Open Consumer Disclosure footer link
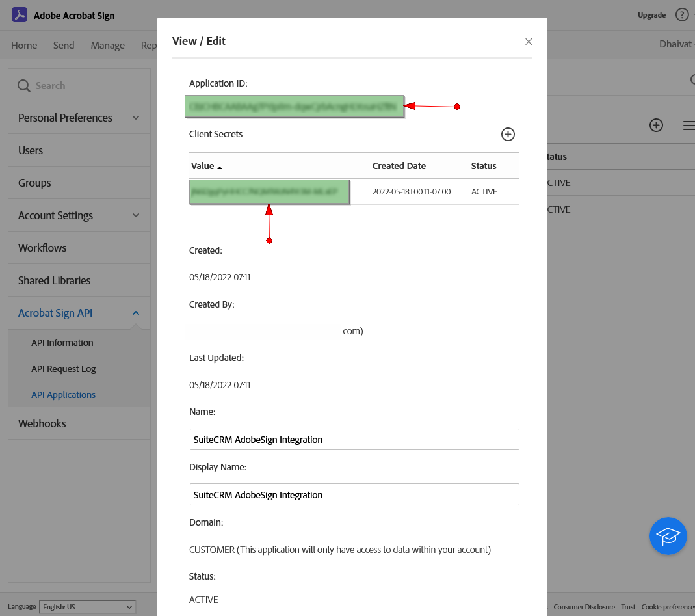The image size is (695, 616). coord(584,607)
